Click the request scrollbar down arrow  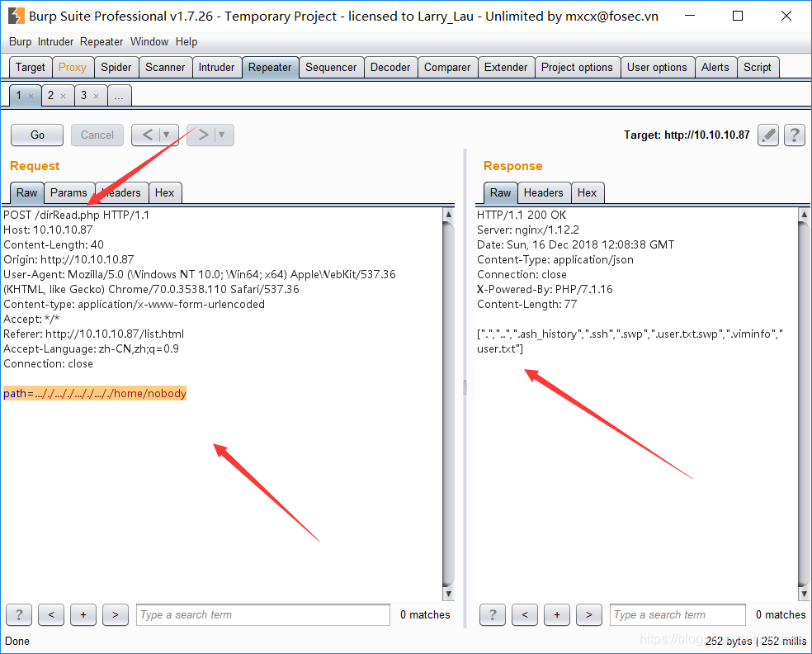(x=448, y=594)
